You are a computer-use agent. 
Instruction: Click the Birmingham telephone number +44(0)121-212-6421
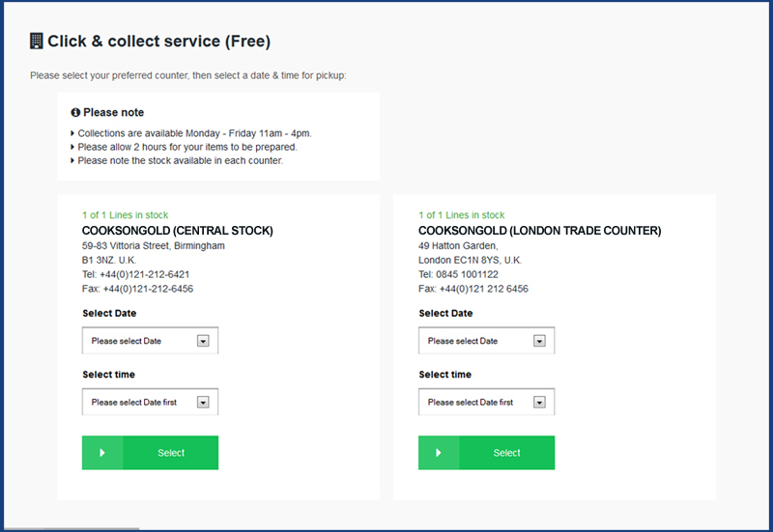pyautogui.click(x=144, y=274)
